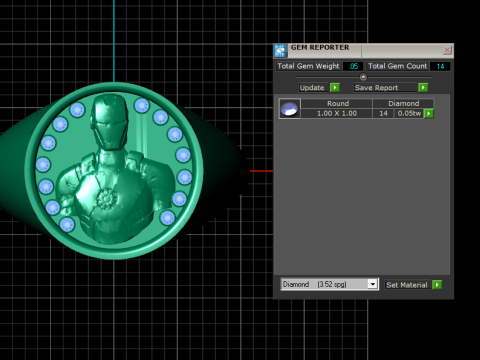480x360 pixels.
Task: Click green arrow beside 0.05tw value
Action: (429, 114)
